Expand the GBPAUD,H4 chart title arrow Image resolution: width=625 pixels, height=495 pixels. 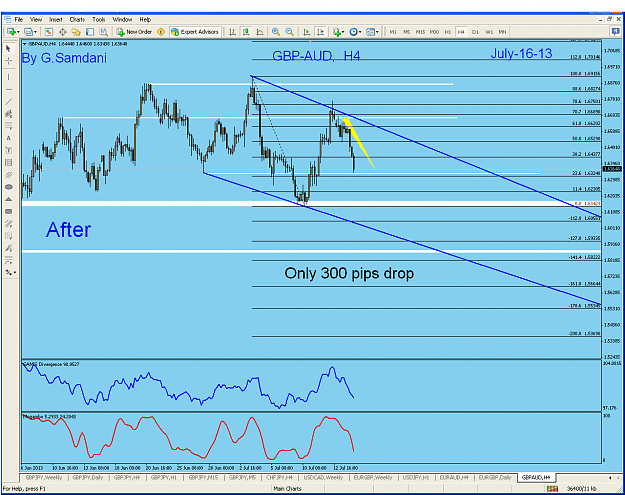[x=25, y=44]
